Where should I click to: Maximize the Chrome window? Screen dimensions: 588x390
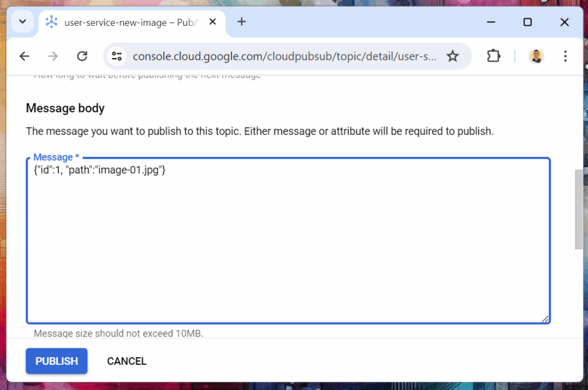(x=527, y=22)
